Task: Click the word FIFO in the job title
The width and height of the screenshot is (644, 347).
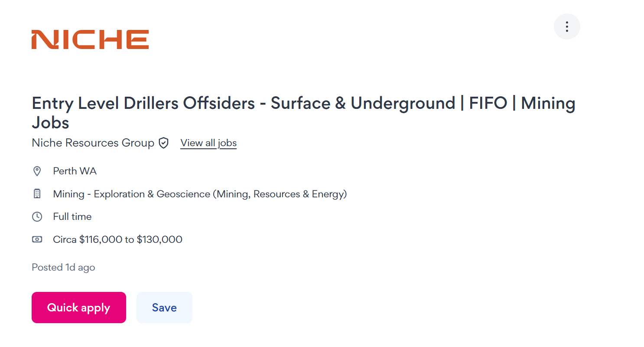Action: tap(488, 103)
